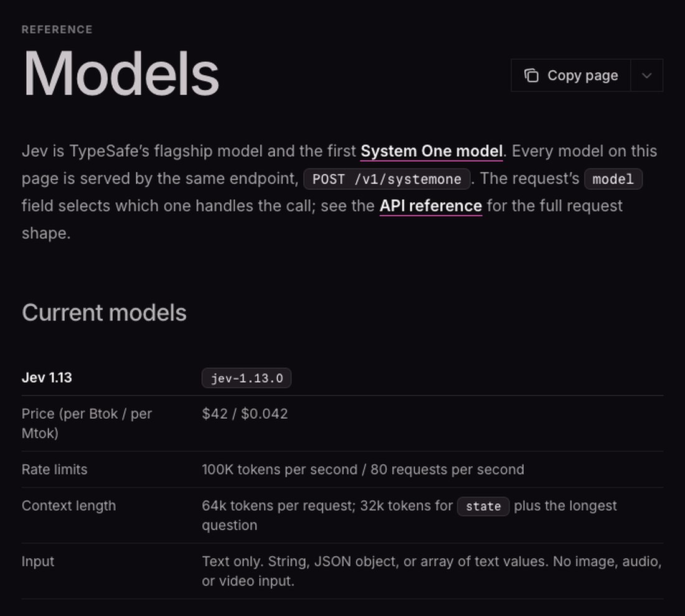The image size is (685, 616).
Task: Click the Copy page button
Action: click(570, 75)
